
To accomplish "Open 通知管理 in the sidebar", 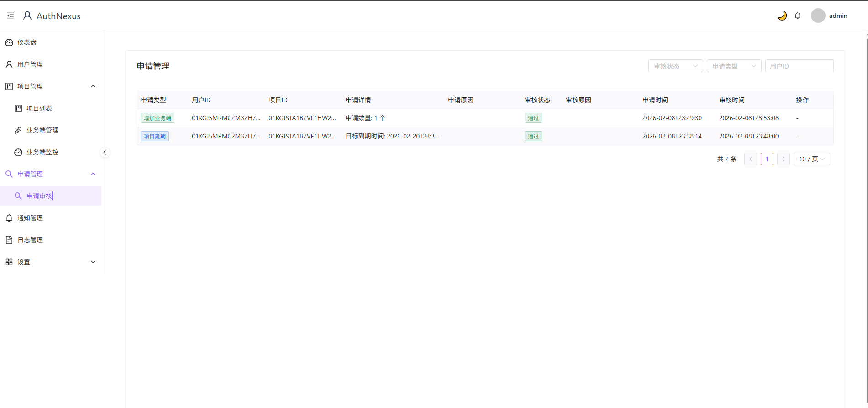I will (x=30, y=218).
